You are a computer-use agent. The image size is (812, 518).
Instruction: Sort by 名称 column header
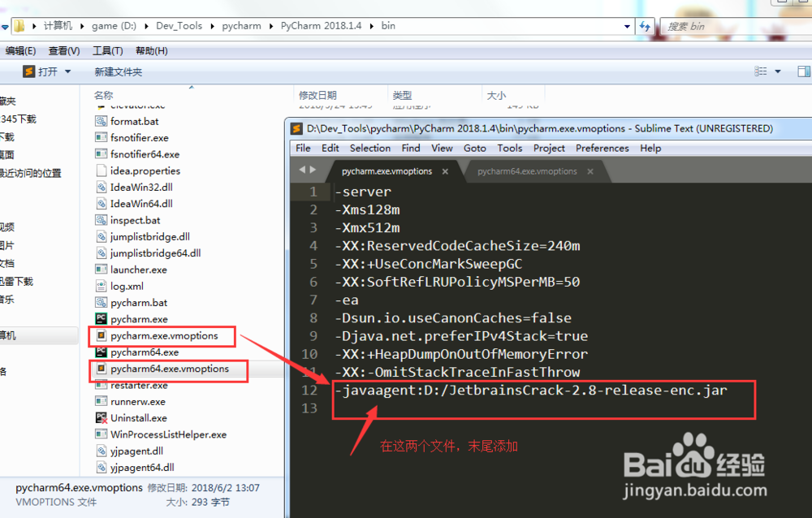click(x=103, y=95)
